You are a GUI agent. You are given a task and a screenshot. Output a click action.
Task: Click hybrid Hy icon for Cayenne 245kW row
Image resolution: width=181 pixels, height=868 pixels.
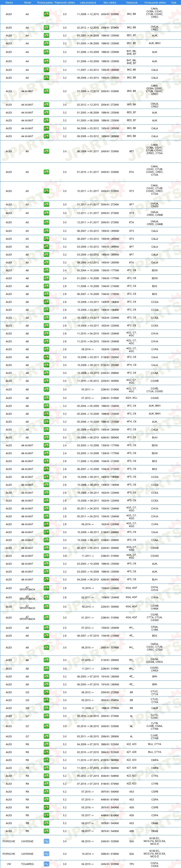click(46, 841)
